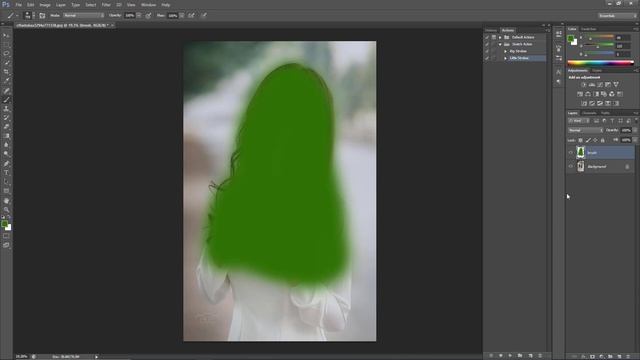Toggle lock transparent pixels in Layers panel
This screenshot has height=360, width=640.
(580, 140)
